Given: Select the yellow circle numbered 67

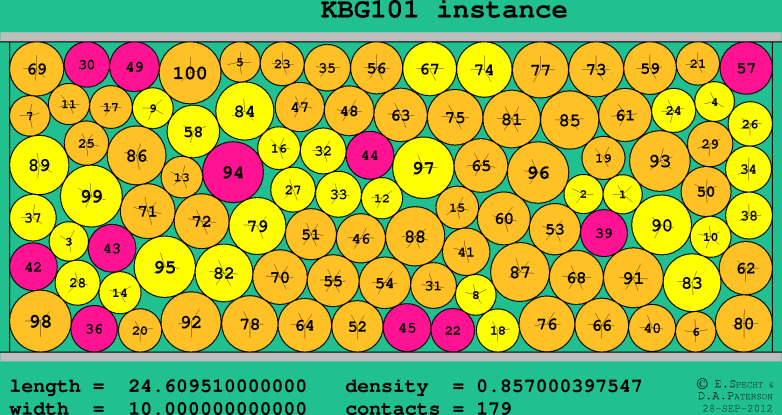Looking at the screenshot, I should pos(429,69).
